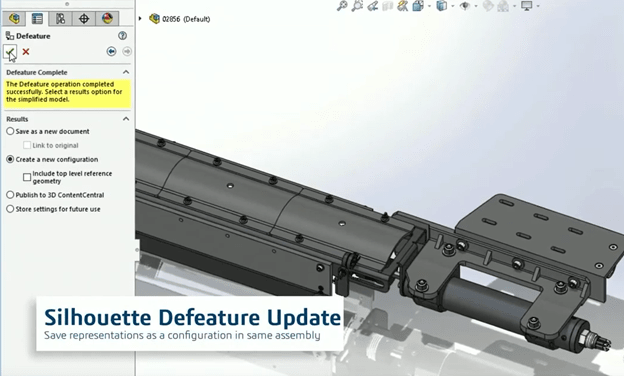Open the Display Style dropdown arrow
Image resolution: width=624 pixels, height=376 pixels.
point(452,6)
